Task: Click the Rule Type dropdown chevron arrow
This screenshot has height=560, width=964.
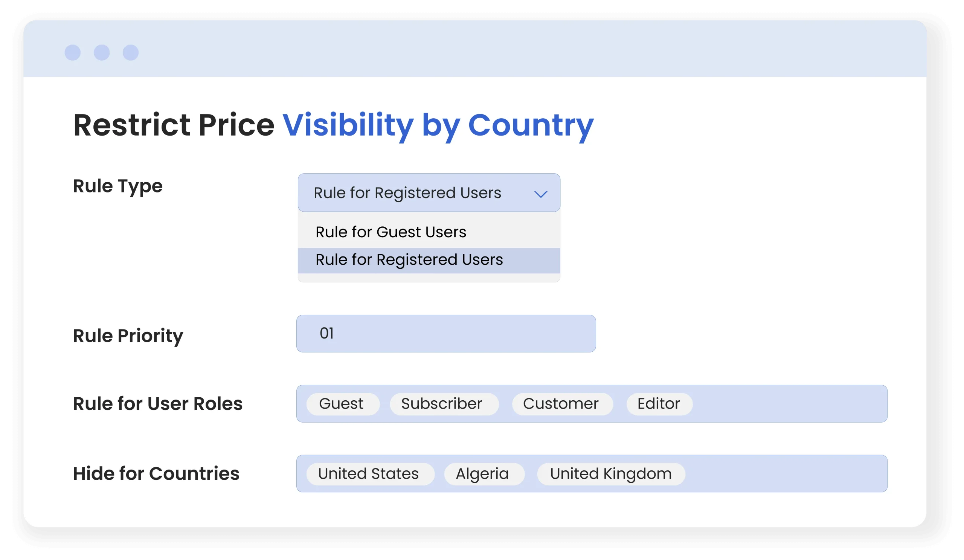Action: [540, 194]
